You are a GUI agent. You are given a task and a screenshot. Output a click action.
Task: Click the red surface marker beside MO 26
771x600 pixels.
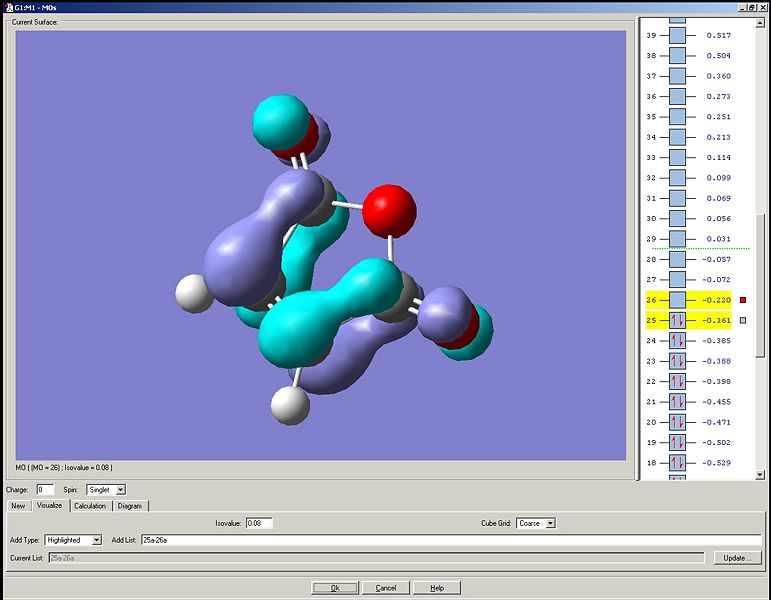click(x=743, y=300)
